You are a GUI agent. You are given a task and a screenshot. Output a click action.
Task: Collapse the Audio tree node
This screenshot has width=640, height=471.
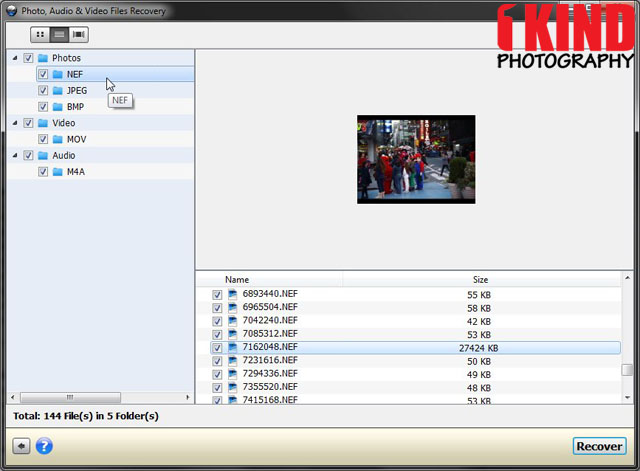(15, 156)
